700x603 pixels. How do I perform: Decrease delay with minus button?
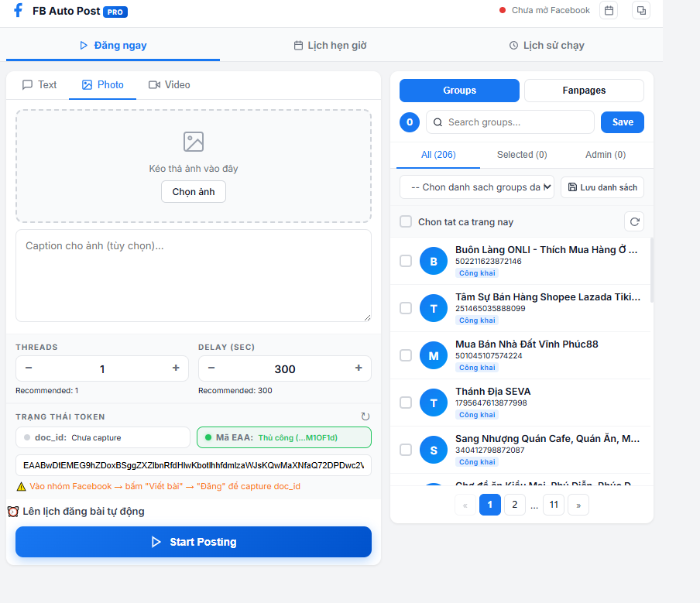click(x=211, y=368)
